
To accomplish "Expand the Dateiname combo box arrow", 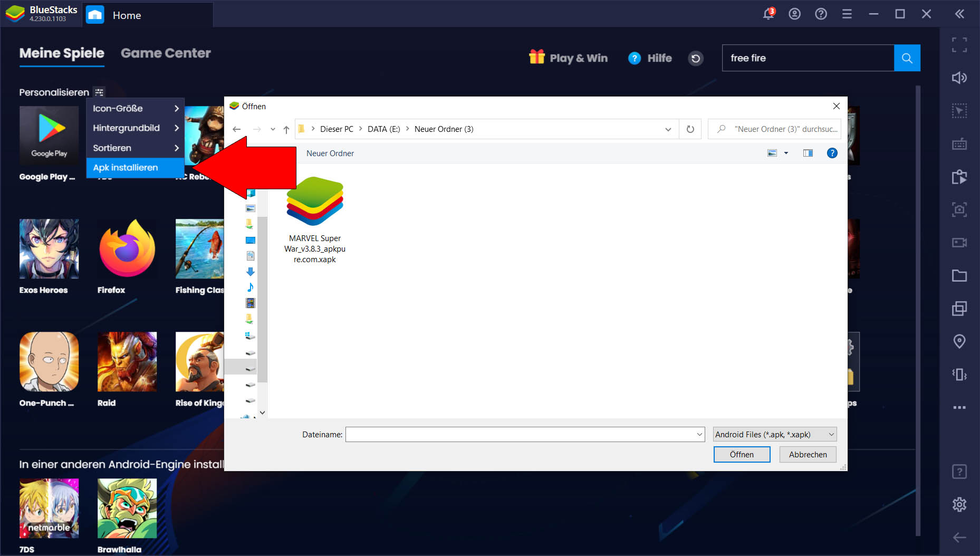I will click(x=699, y=434).
